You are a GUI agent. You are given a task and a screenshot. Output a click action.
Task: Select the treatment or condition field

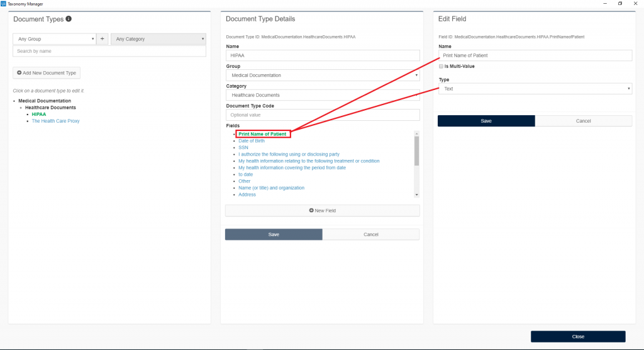(x=309, y=161)
